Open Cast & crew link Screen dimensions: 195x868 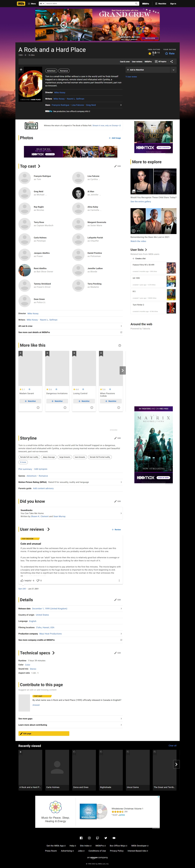point(125,62)
